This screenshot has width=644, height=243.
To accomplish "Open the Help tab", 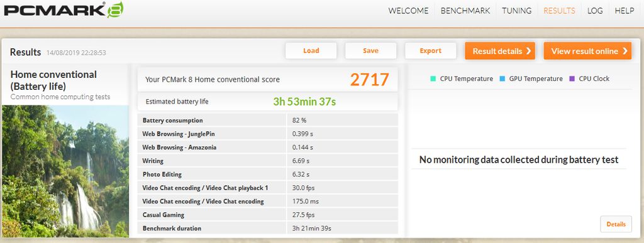I will [x=625, y=11].
